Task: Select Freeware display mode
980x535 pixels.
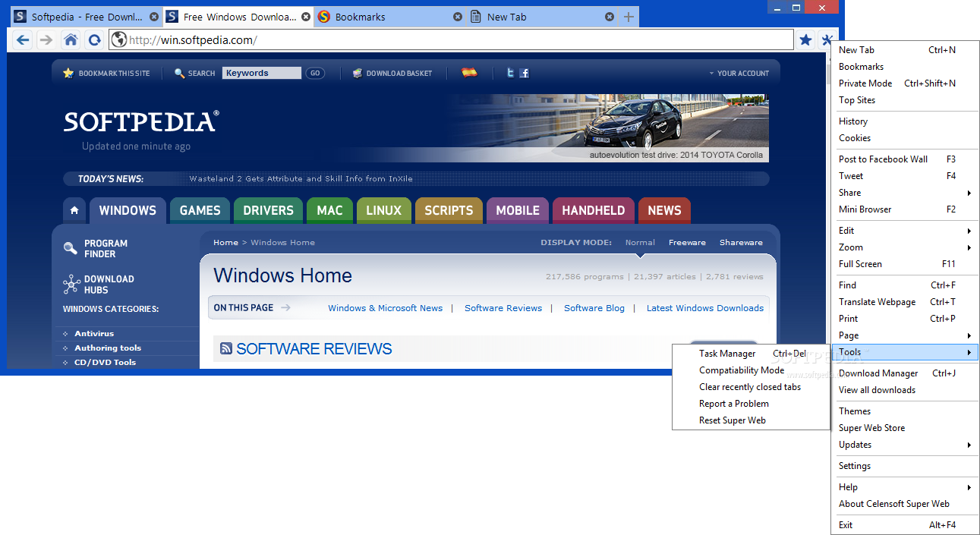Action: click(687, 243)
